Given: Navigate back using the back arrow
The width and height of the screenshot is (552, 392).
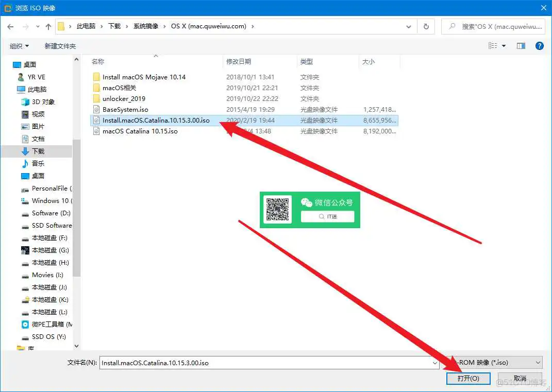Looking at the screenshot, I should pos(11,25).
